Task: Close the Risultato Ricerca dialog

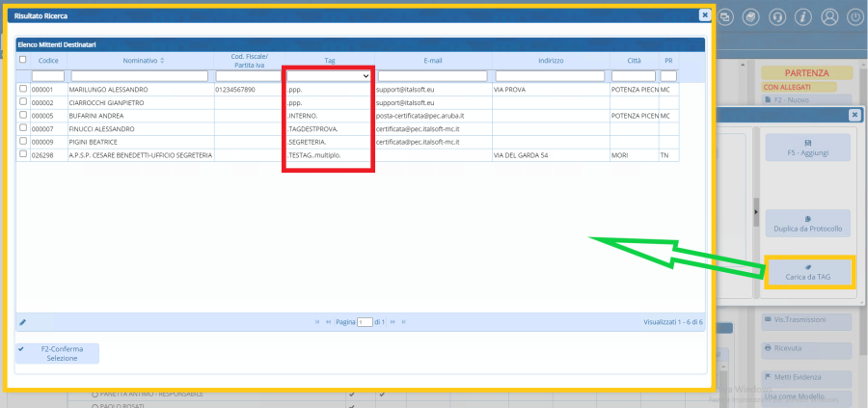Action: [x=704, y=15]
